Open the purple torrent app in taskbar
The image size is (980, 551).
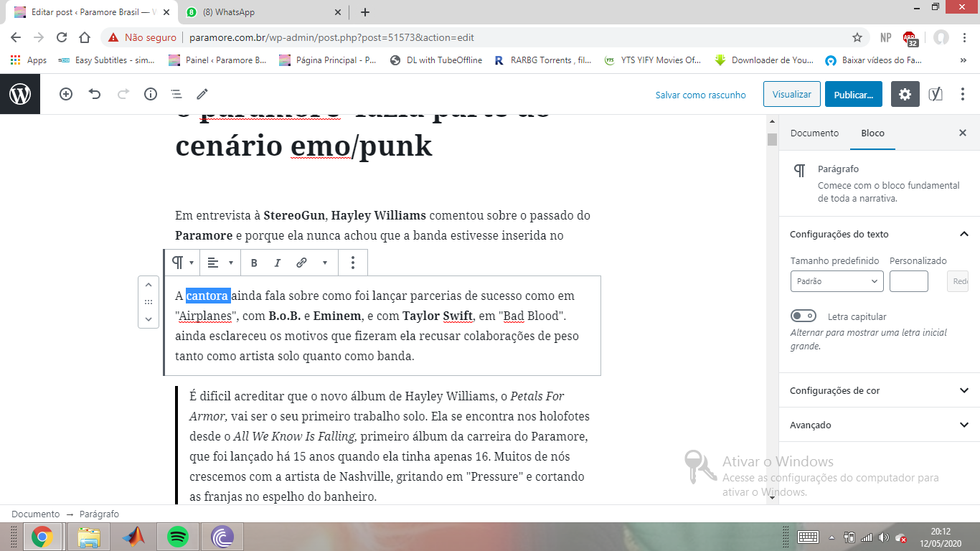222,537
